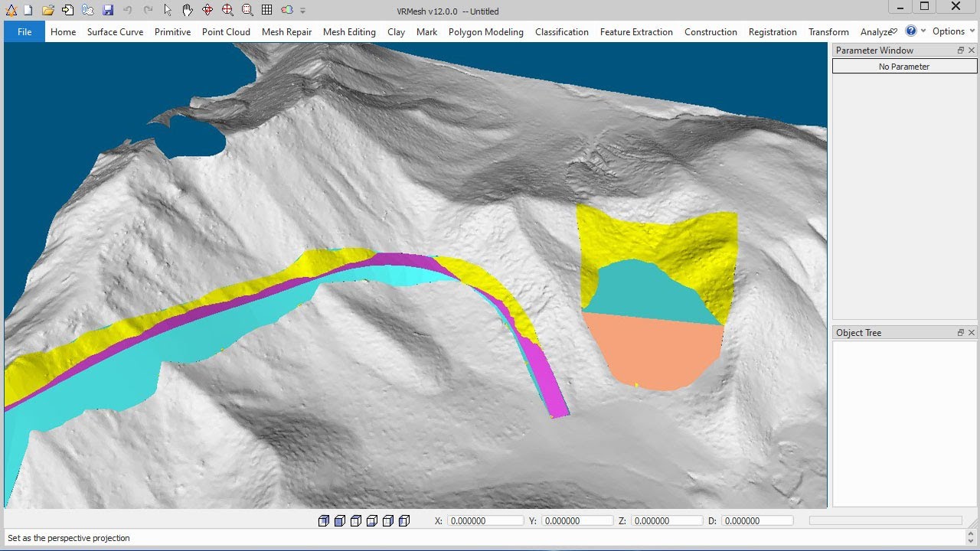This screenshot has height=551, width=980.
Task: Save the file with the floppy disk icon
Action: point(108,10)
